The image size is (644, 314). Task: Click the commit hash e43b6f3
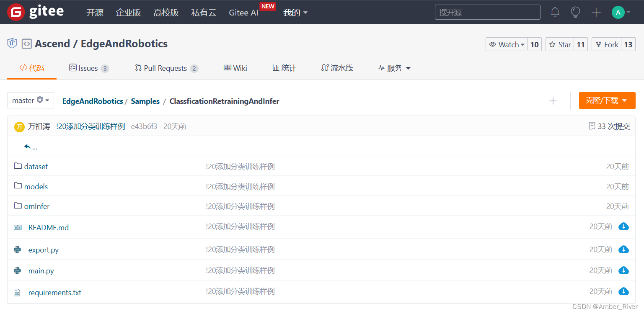(144, 126)
